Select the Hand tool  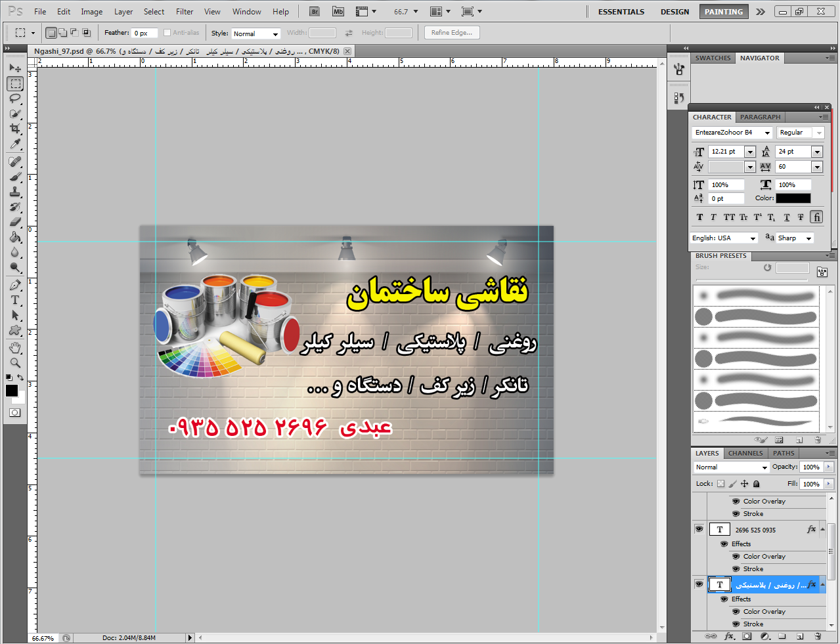point(15,347)
